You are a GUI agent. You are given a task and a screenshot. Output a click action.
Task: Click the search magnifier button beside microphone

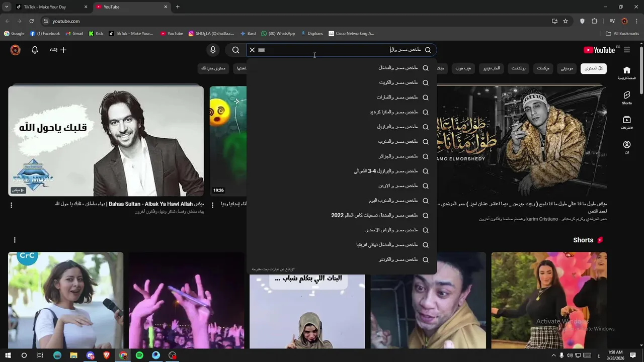(235, 50)
